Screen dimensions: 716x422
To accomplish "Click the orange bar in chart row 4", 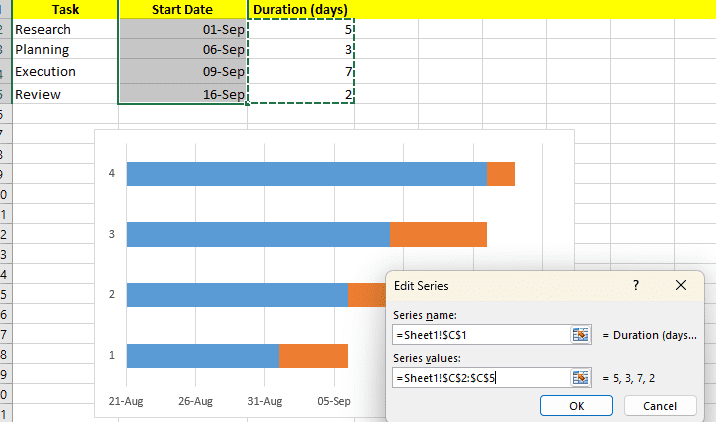I will pos(501,174).
